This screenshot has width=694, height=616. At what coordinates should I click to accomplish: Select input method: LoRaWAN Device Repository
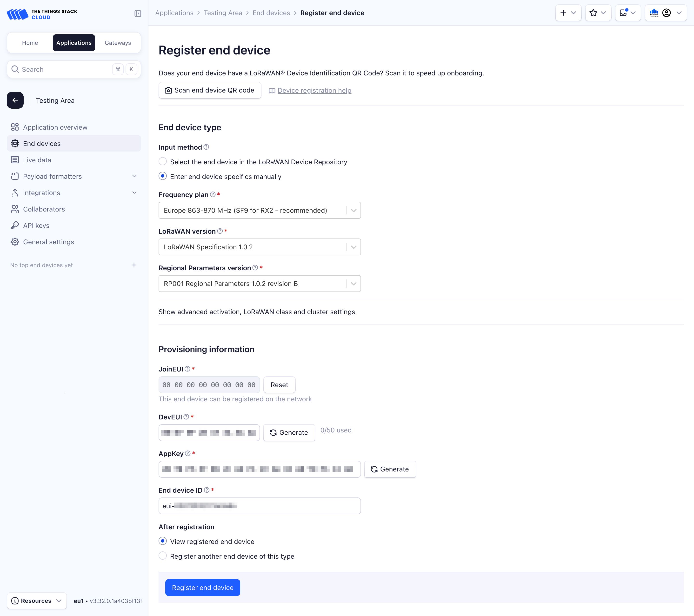pyautogui.click(x=163, y=161)
